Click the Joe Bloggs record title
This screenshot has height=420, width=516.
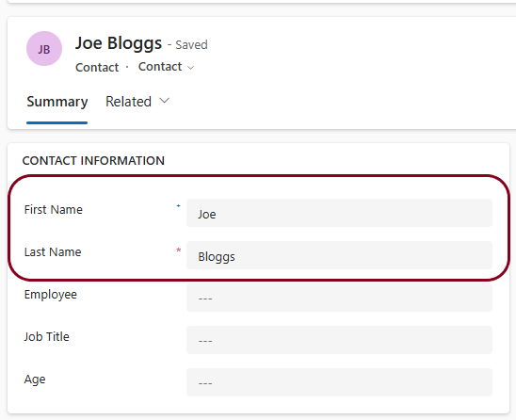pyautogui.click(x=119, y=43)
